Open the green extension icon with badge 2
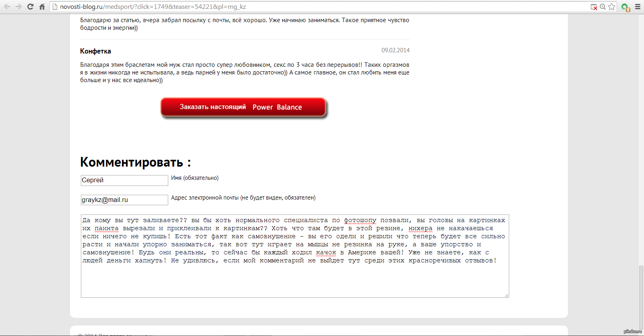The height and width of the screenshot is (336, 644). coord(625,7)
